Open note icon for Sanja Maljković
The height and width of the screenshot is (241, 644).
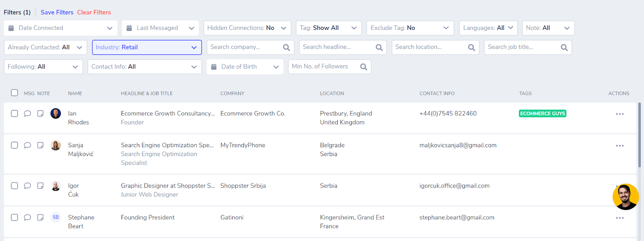pyautogui.click(x=40, y=145)
